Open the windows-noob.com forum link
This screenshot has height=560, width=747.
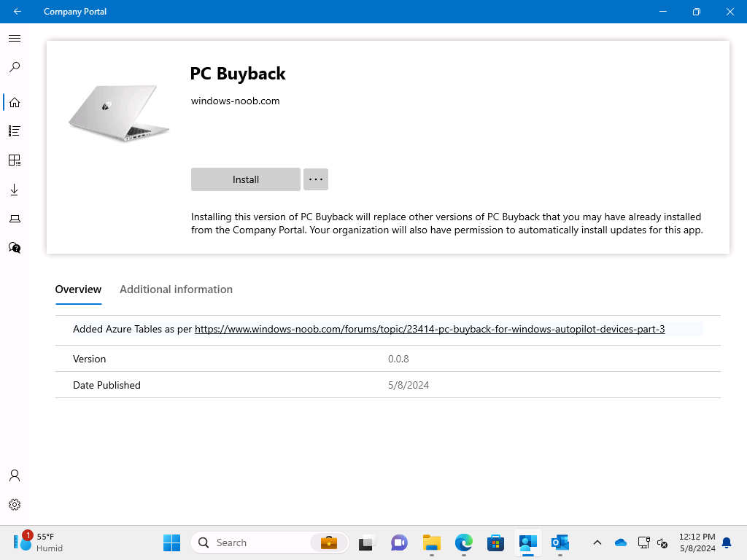pos(430,329)
